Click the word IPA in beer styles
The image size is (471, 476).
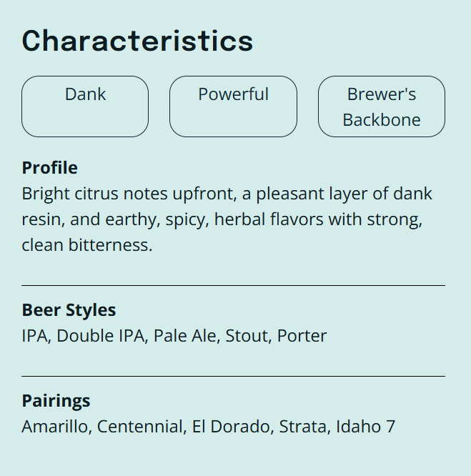click(x=35, y=336)
